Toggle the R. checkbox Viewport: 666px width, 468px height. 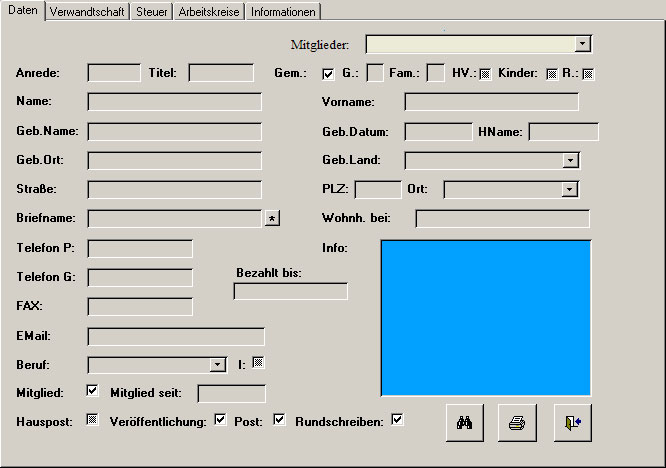tap(588, 74)
